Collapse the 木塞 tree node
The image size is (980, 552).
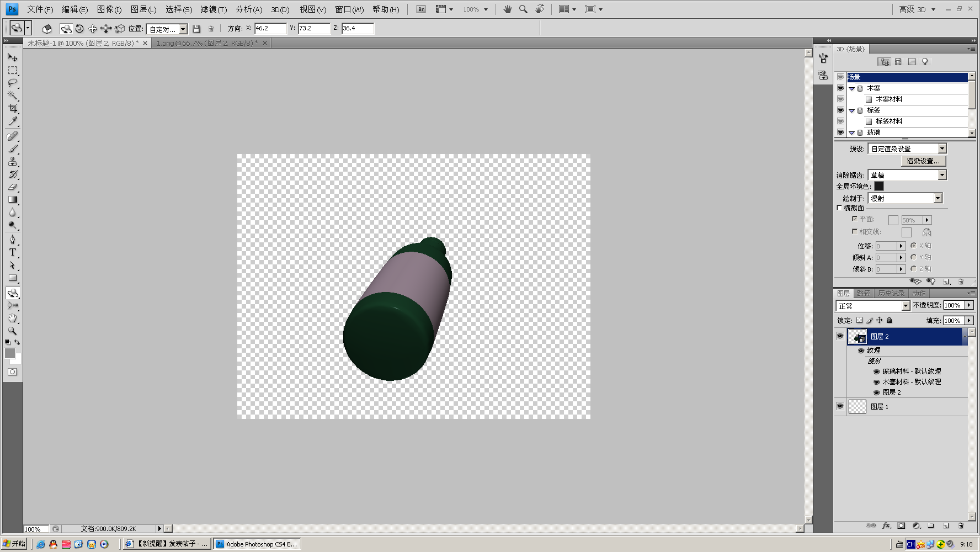point(851,88)
